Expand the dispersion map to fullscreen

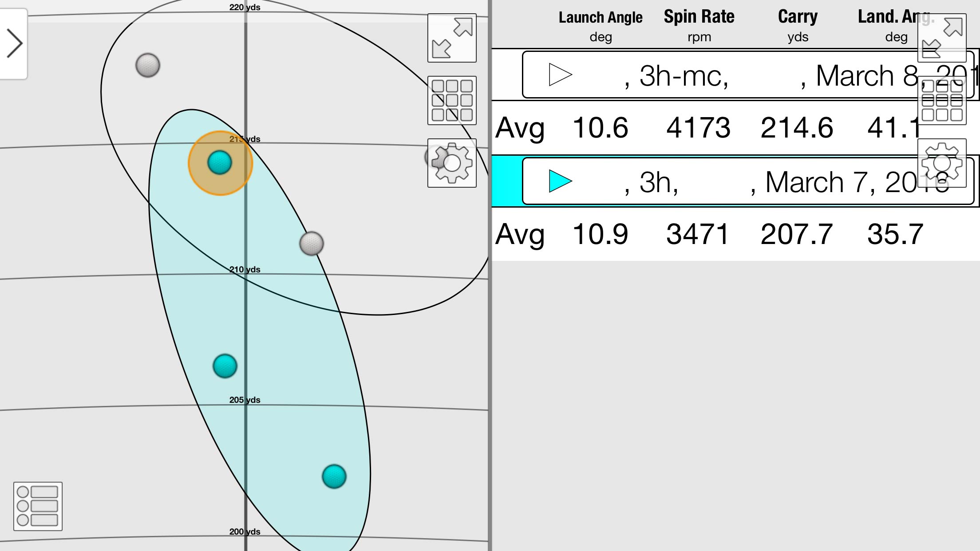pyautogui.click(x=452, y=38)
